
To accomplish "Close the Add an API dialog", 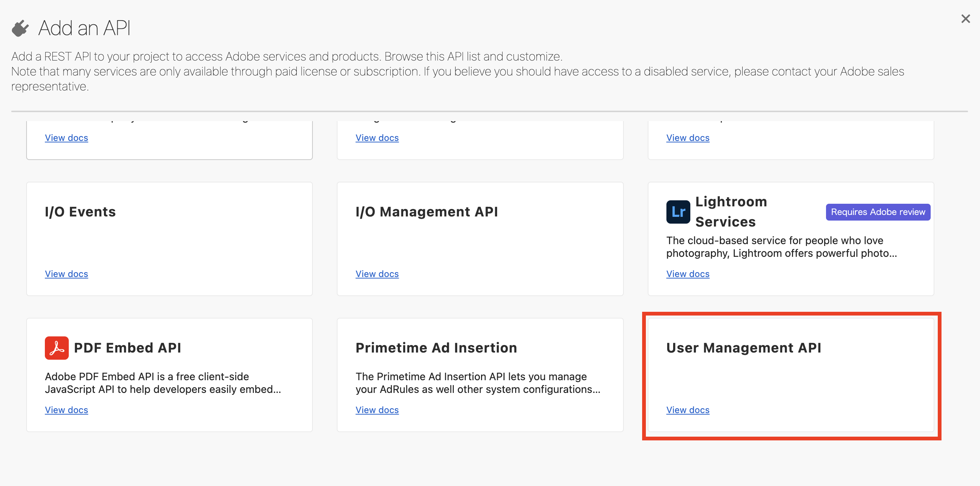I will click(965, 19).
